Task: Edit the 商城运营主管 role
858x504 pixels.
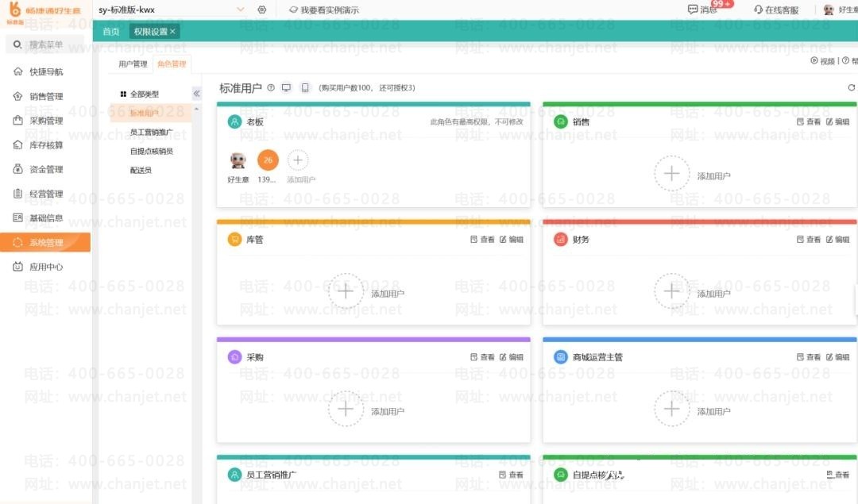Action: click(x=838, y=357)
